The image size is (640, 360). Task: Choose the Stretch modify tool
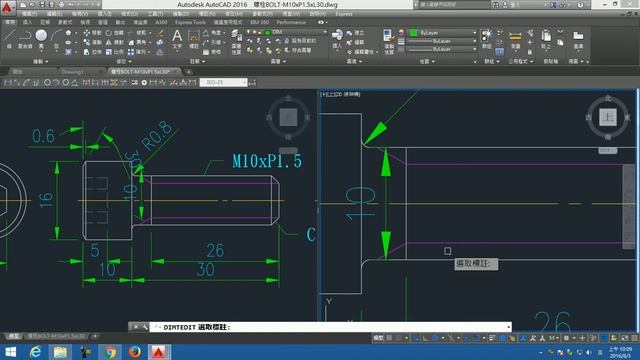click(x=92, y=52)
